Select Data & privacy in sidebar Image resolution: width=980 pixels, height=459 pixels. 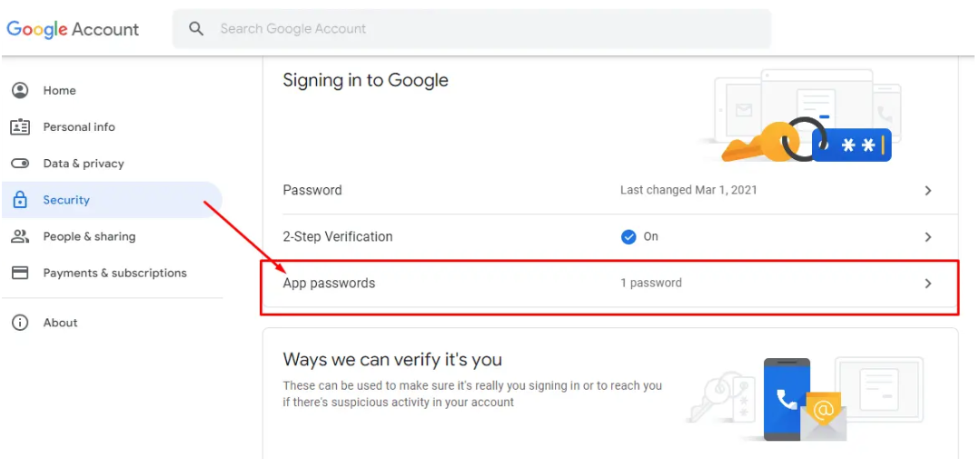(84, 164)
